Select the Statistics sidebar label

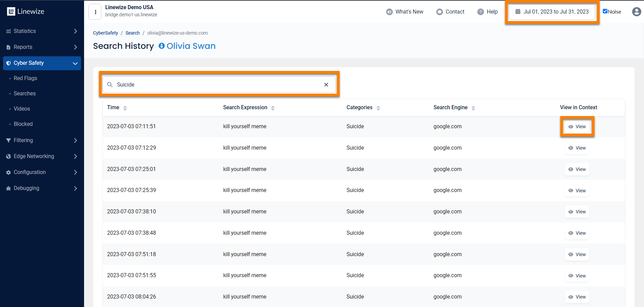(x=25, y=31)
